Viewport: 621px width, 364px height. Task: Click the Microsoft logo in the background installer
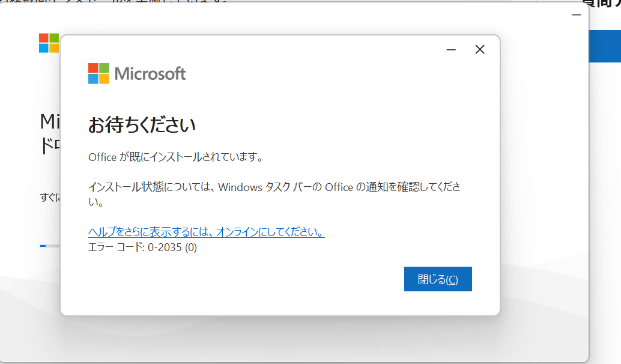pos(49,43)
